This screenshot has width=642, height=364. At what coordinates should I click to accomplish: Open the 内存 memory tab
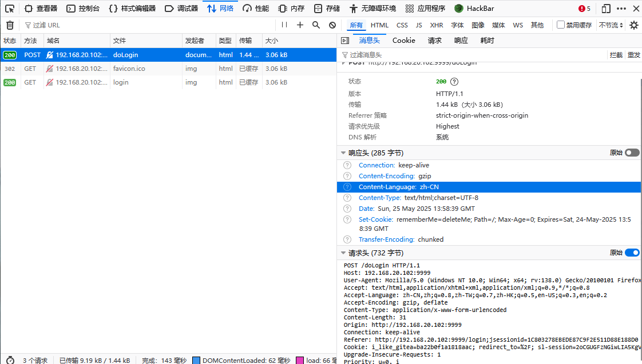291,9
